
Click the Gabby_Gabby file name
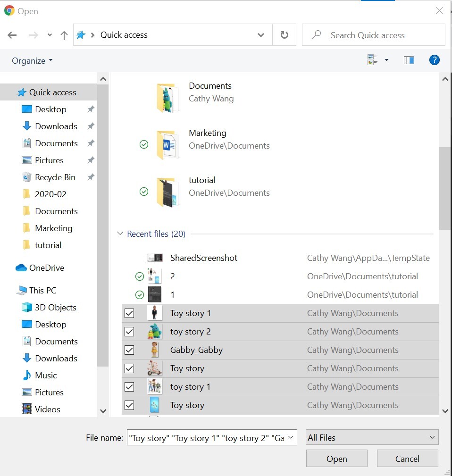tap(196, 350)
